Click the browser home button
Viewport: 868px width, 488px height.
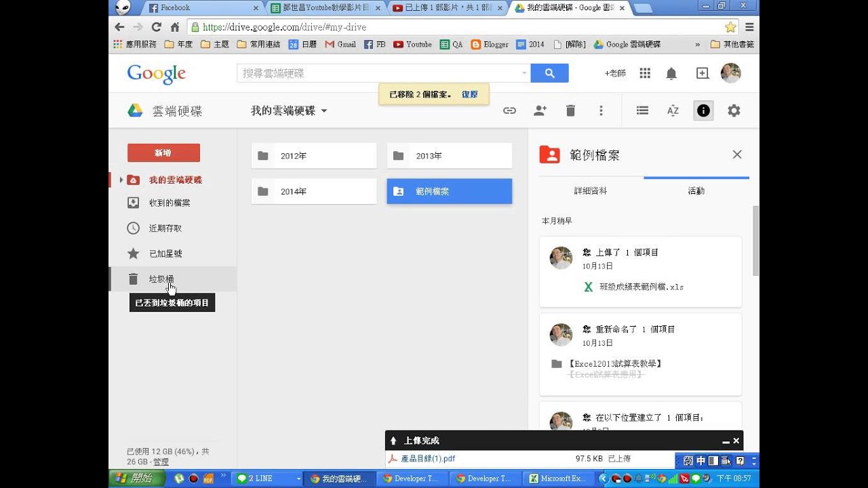175,27
